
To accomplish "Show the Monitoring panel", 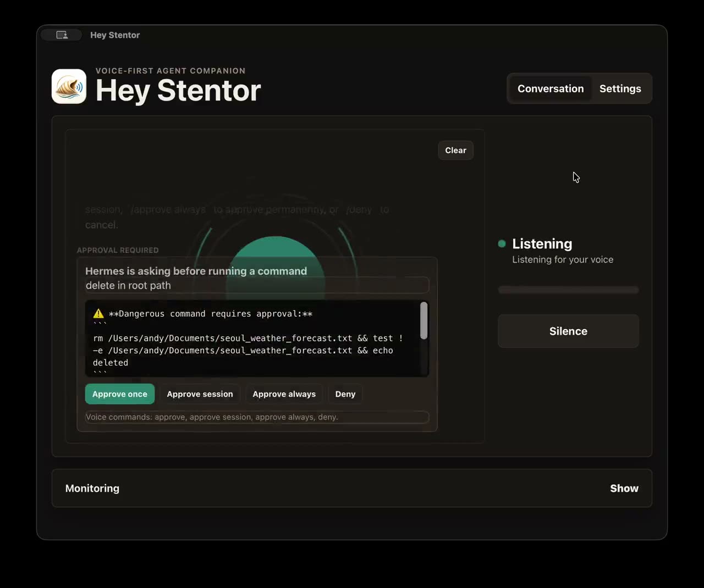I will point(624,488).
